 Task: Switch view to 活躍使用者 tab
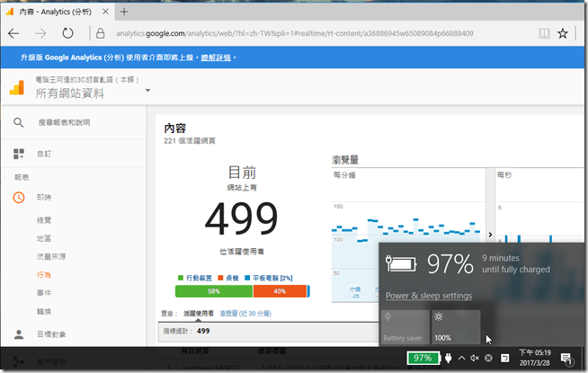pyautogui.click(x=199, y=313)
